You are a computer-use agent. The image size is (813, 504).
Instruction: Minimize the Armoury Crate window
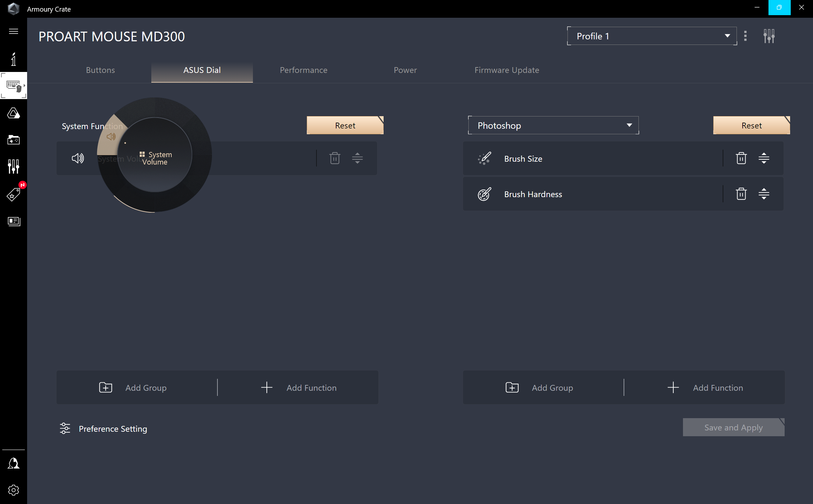tap(757, 7)
